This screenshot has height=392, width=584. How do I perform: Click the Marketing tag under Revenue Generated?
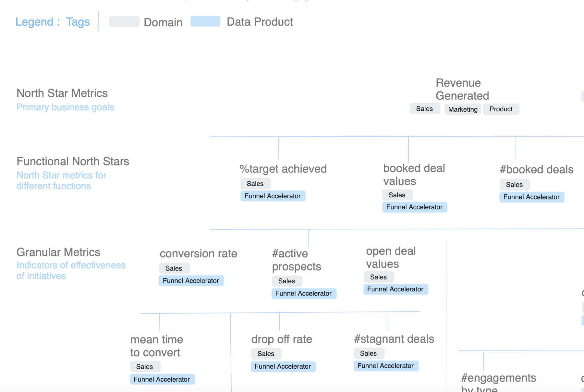pyautogui.click(x=462, y=109)
